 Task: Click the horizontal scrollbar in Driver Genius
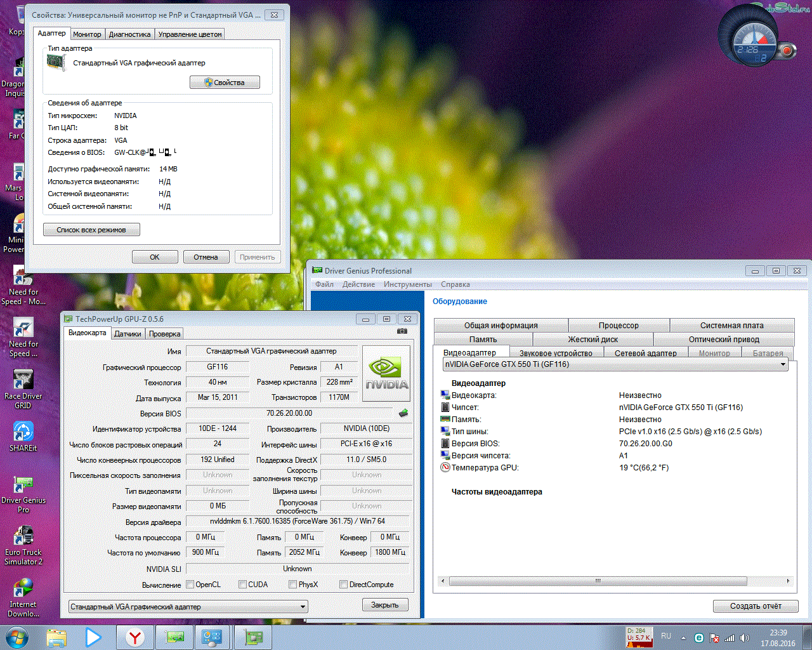click(598, 581)
